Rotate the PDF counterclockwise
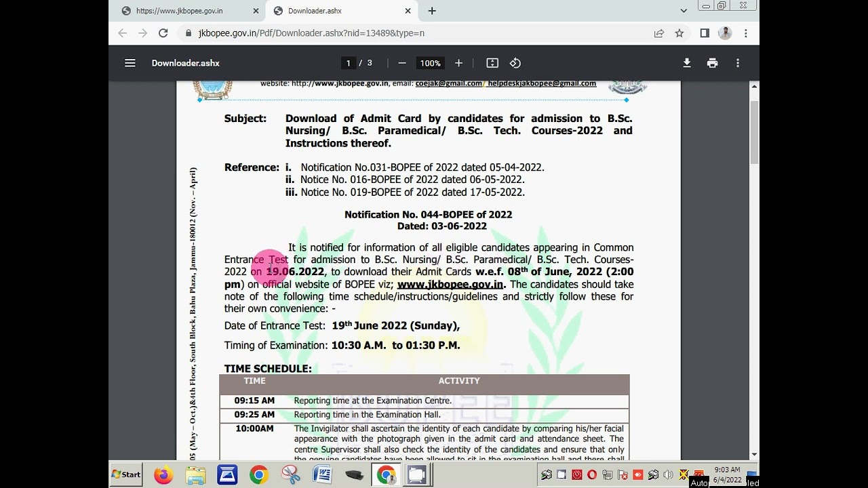Screen dimensions: 868x488 [x=515, y=63]
